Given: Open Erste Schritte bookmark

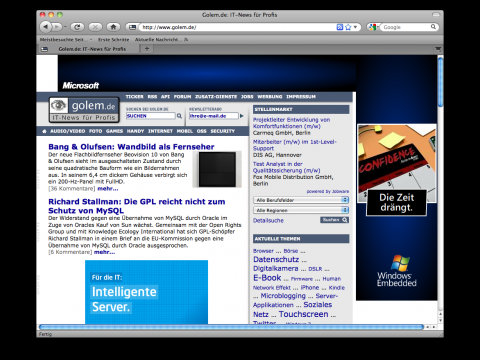Looking at the screenshot, I should point(113,40).
